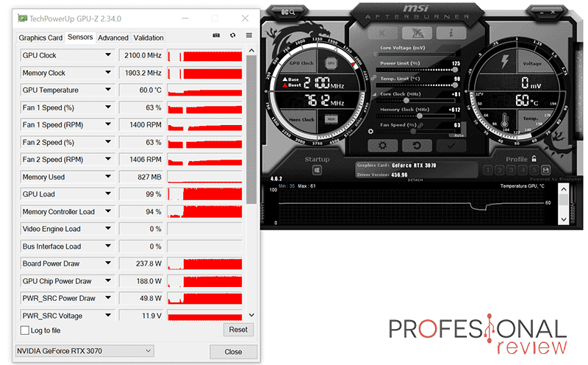Click the Core Clock slider handle
Screen dimensions: 588x365
[x=406, y=101]
